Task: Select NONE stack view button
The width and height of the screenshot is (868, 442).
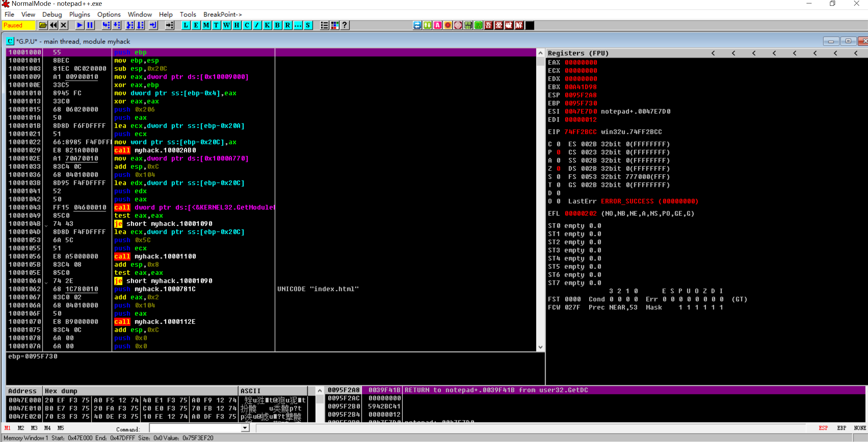Action: click(x=860, y=428)
